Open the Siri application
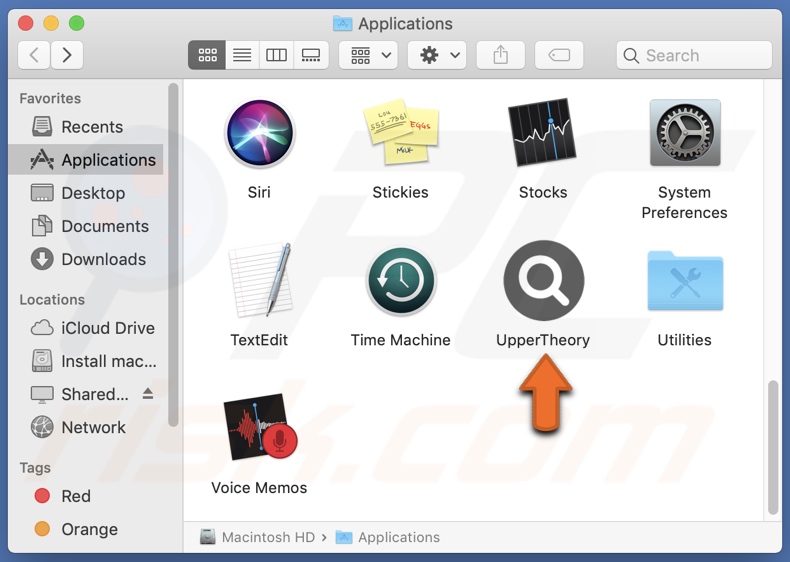This screenshot has height=562, width=790. click(259, 133)
